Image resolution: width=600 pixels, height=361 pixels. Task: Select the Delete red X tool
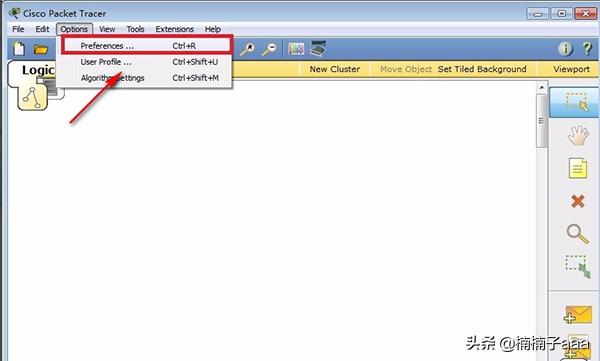pyautogui.click(x=578, y=201)
